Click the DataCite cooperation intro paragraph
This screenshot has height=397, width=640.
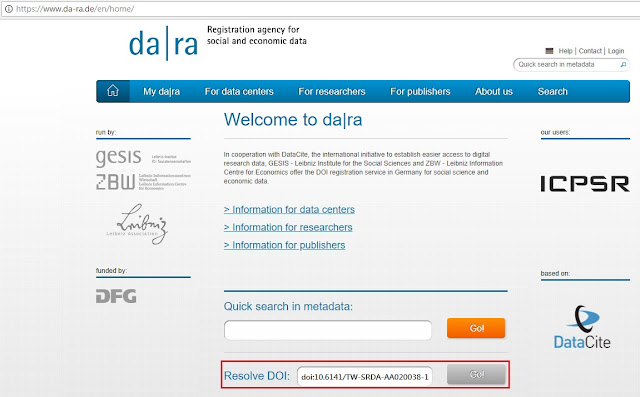click(363, 168)
